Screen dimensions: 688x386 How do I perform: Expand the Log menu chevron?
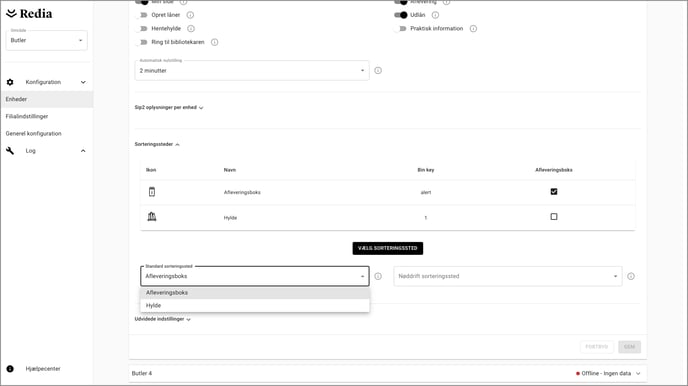pos(83,150)
